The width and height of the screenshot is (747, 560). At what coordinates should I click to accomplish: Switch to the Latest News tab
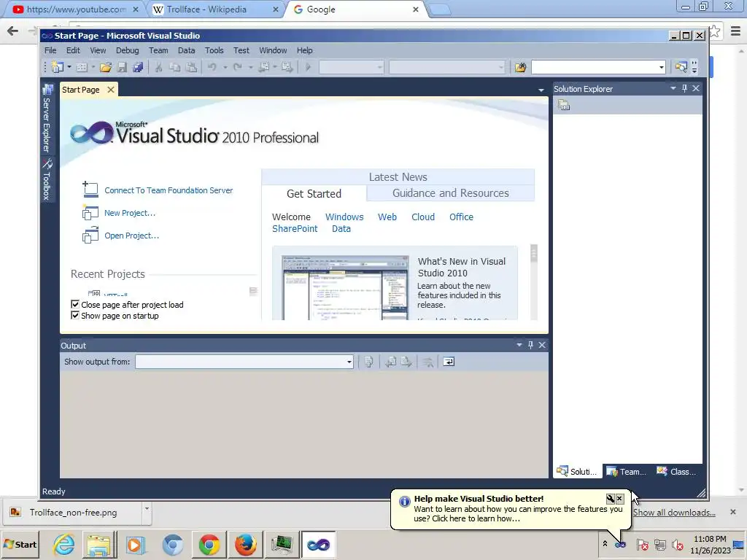pos(398,177)
